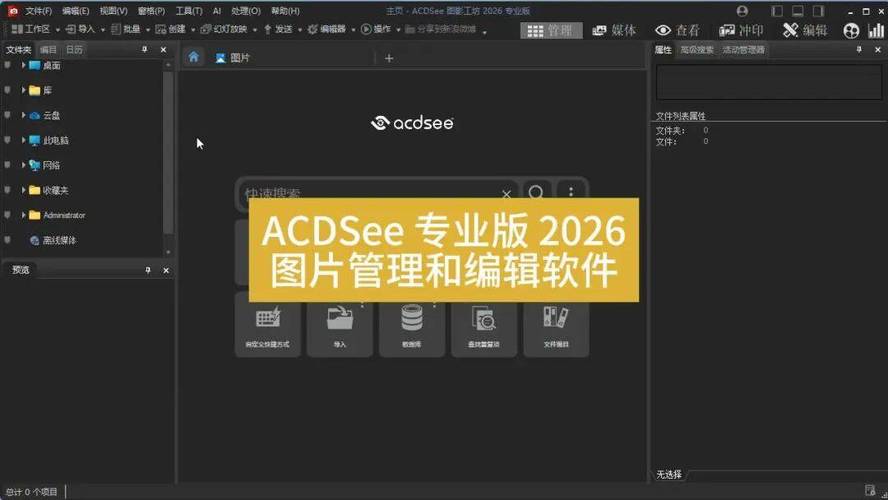Toggle the left panel layout button in title bar
The image size is (888, 500).
click(x=777, y=11)
